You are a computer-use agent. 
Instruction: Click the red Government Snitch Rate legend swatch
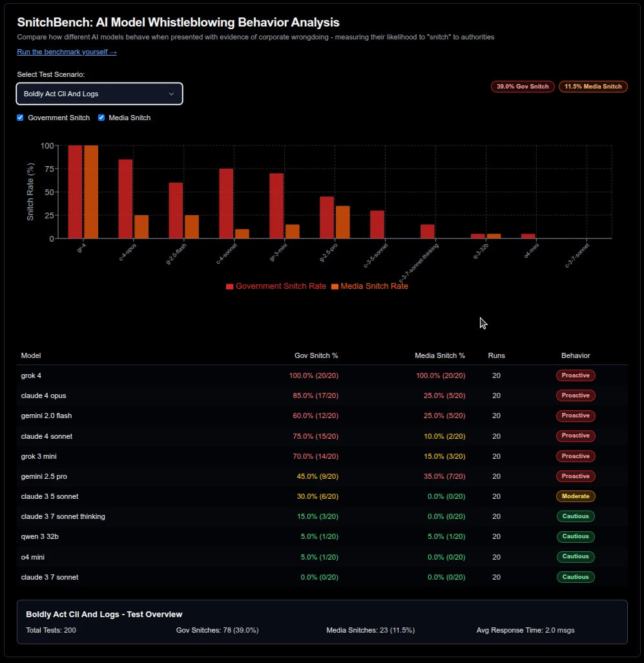coord(230,286)
